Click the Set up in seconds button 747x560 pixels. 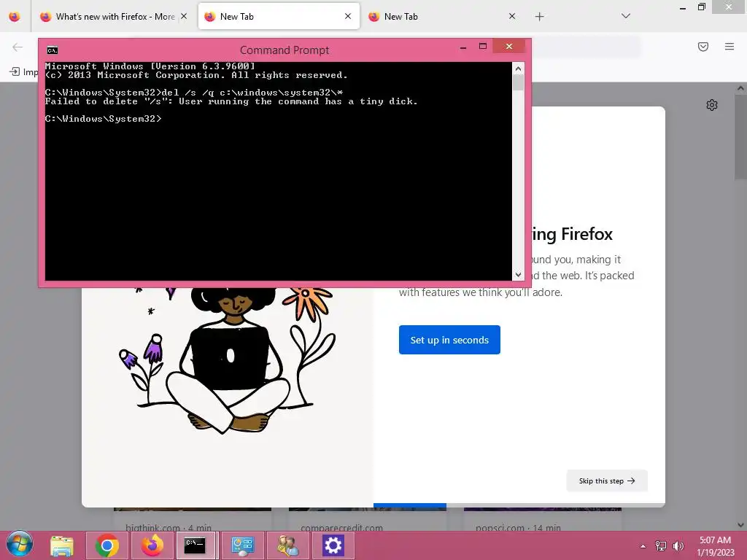coord(449,340)
